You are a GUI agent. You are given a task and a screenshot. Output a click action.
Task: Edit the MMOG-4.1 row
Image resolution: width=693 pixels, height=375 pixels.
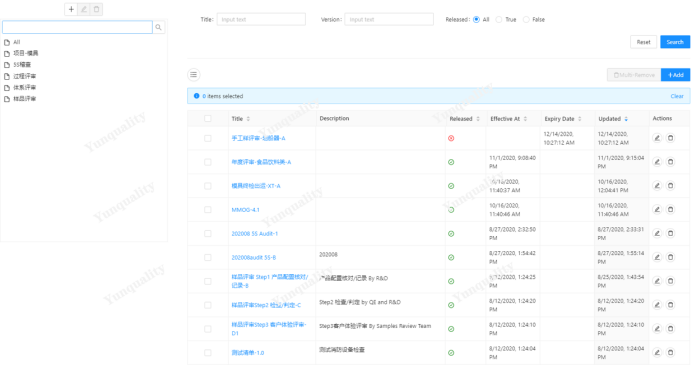[657, 210]
